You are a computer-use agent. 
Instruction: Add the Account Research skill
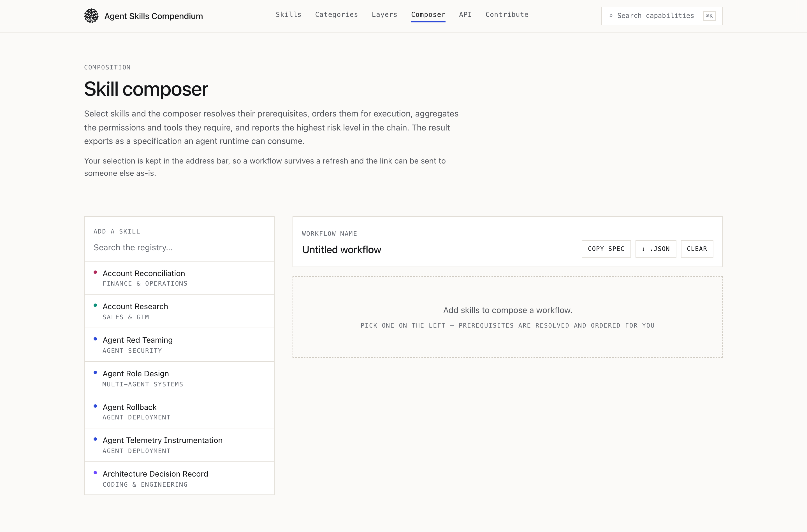(179, 311)
